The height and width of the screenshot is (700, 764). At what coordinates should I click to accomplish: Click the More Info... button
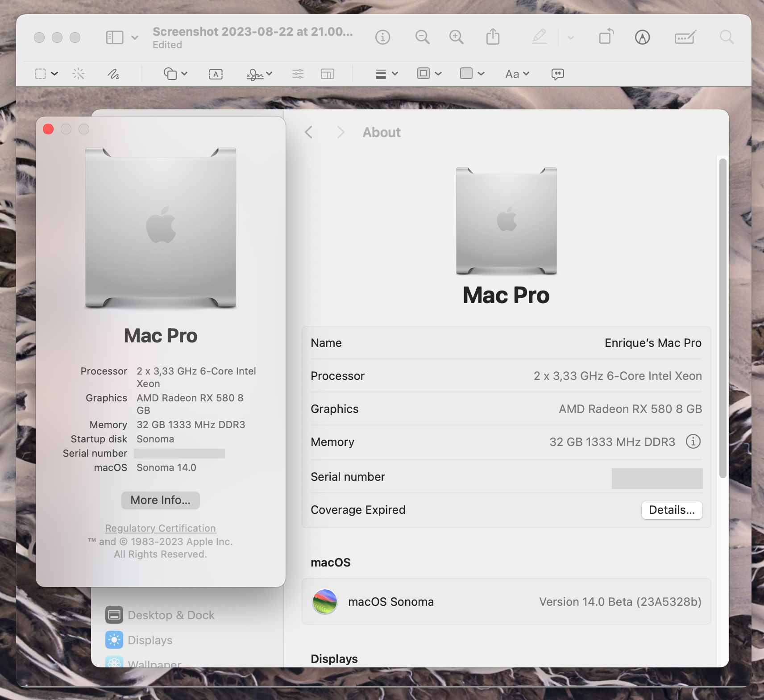tap(161, 500)
